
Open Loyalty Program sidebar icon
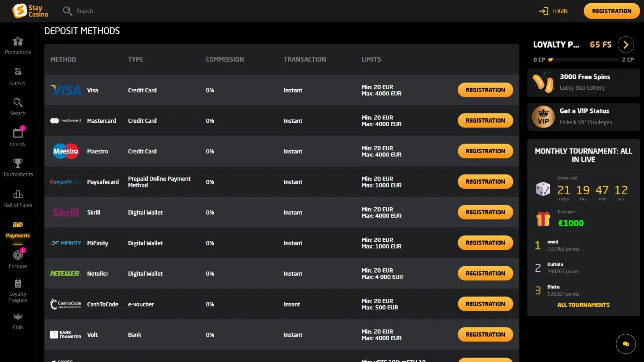click(18, 284)
